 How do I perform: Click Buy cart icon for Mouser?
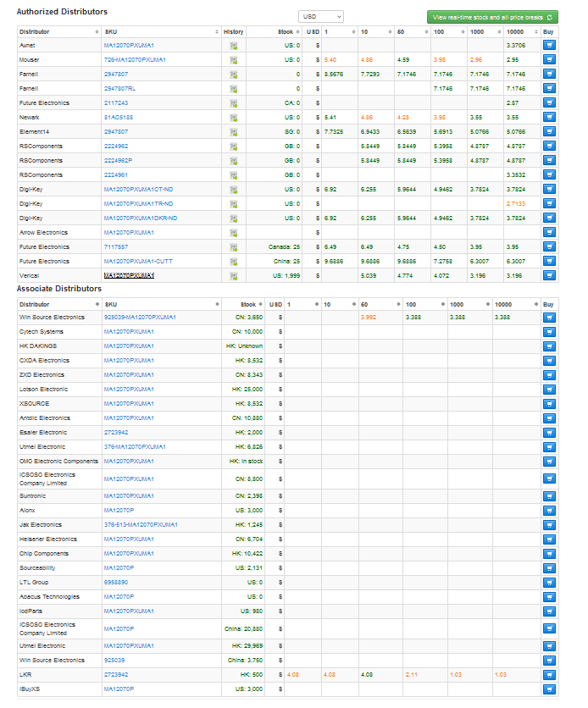pos(549,59)
